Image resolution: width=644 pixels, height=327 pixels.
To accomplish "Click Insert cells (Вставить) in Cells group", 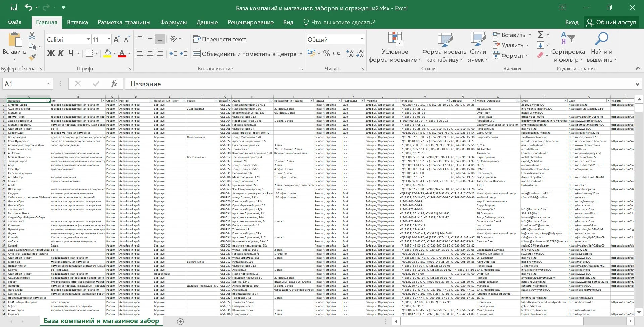I will click(509, 35).
